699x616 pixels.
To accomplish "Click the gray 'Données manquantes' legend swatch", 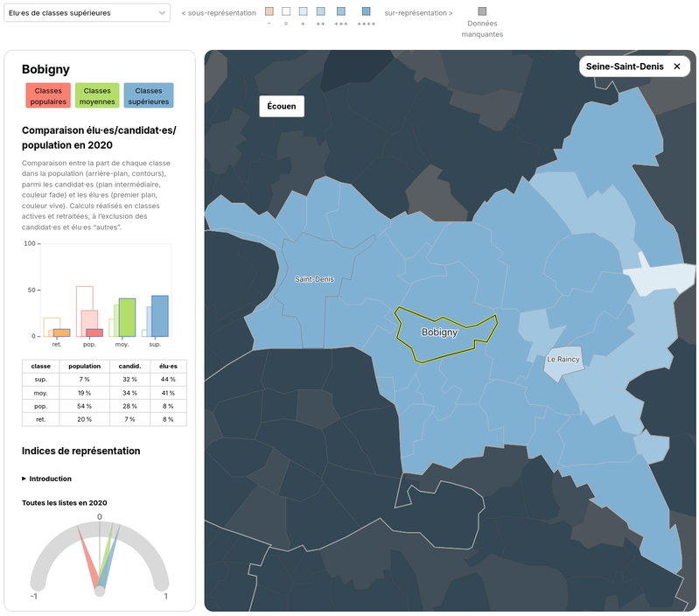I will 482,11.
